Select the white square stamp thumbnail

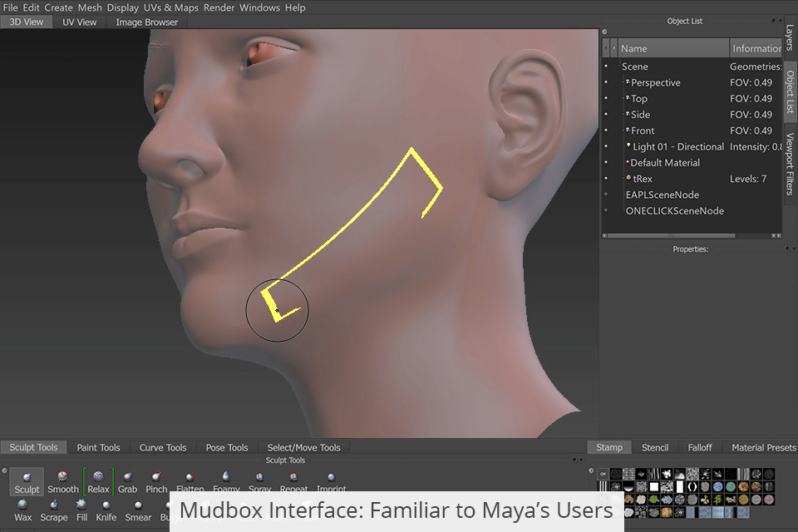pyautogui.click(x=653, y=486)
